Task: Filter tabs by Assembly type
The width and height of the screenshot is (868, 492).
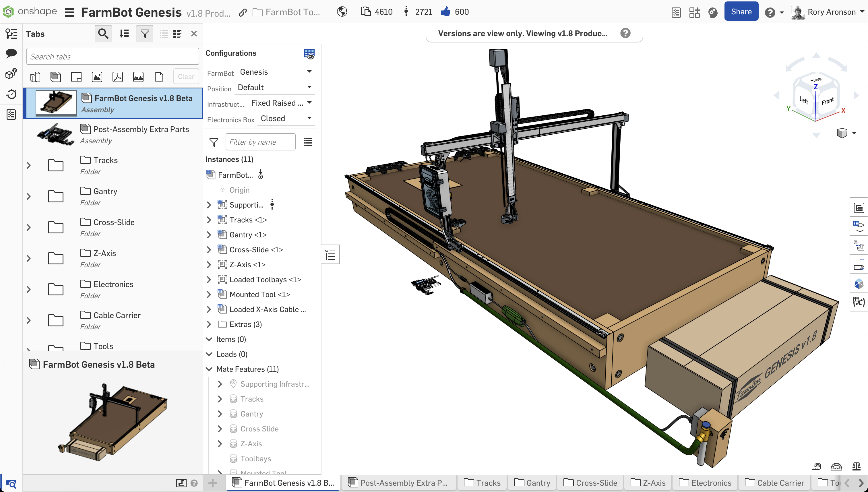Action: [x=55, y=77]
